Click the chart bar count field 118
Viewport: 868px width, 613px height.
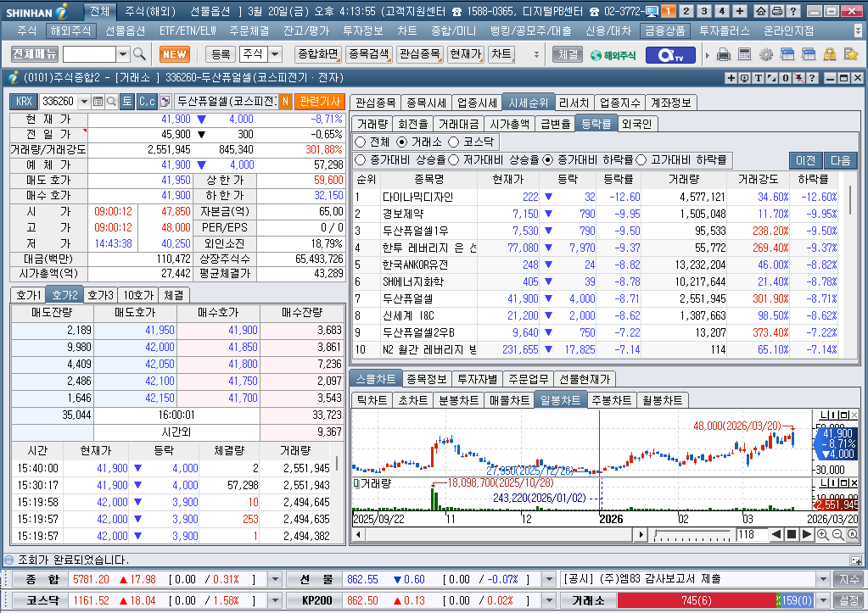(x=750, y=534)
